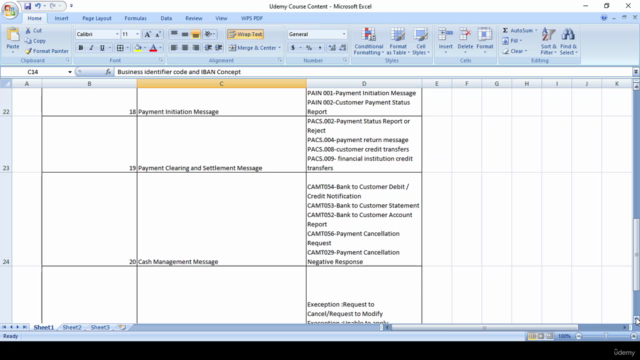Expand the formula bar
This screenshot has width=640, height=360.
click(636, 72)
